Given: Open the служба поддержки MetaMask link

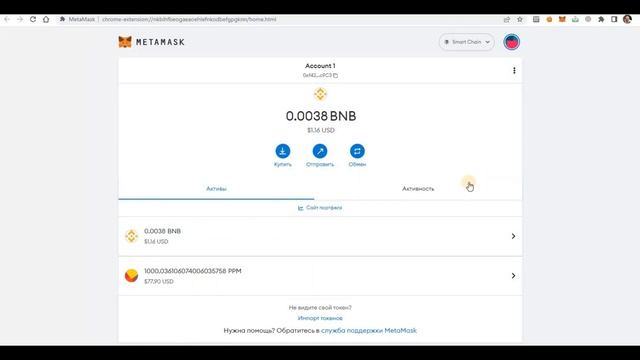Looking at the screenshot, I should pyautogui.click(x=369, y=331).
